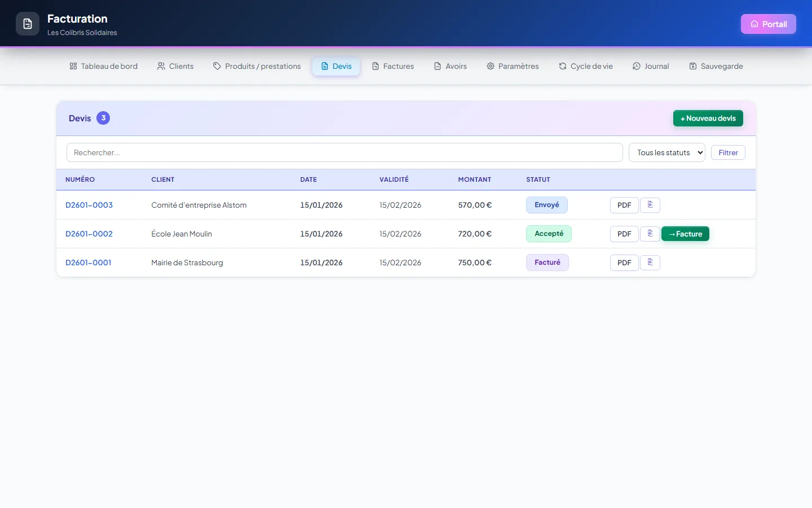The width and height of the screenshot is (812, 508).
Task: Click the copy icon for École Jean Moulin quote
Action: coord(650,234)
